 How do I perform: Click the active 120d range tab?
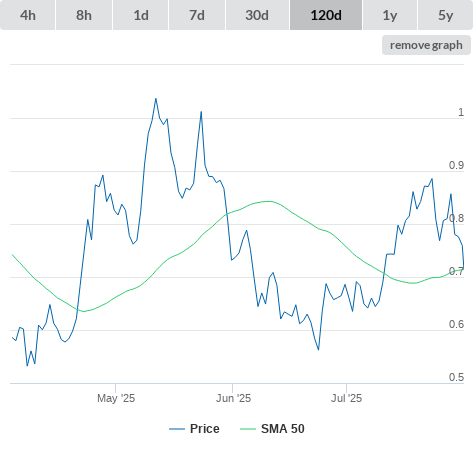coord(326,15)
